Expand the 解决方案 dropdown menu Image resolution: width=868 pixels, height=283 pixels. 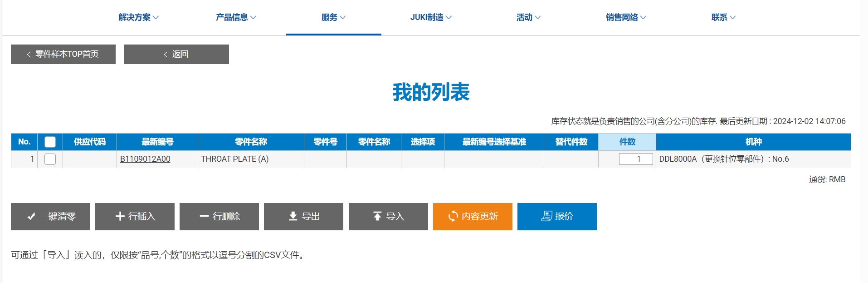pos(138,17)
